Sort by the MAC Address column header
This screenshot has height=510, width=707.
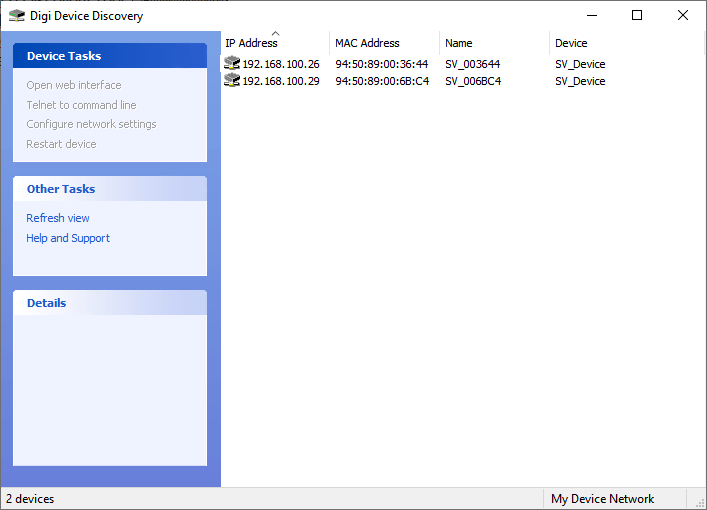(368, 43)
